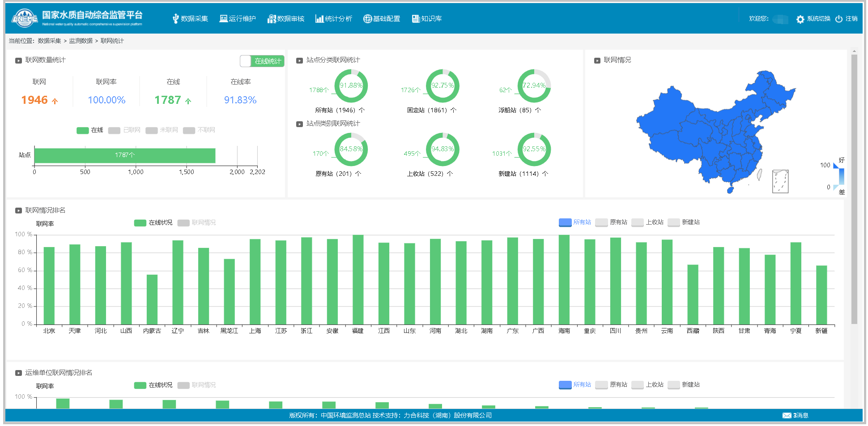
Task: Click the 统计分析 bar chart icon
Action: click(319, 18)
